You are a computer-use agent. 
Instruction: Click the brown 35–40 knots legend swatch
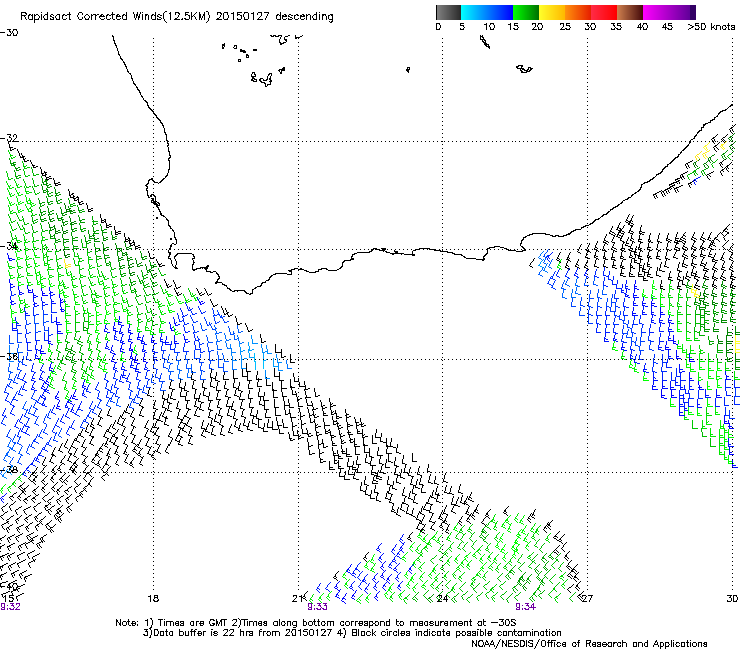630,12
